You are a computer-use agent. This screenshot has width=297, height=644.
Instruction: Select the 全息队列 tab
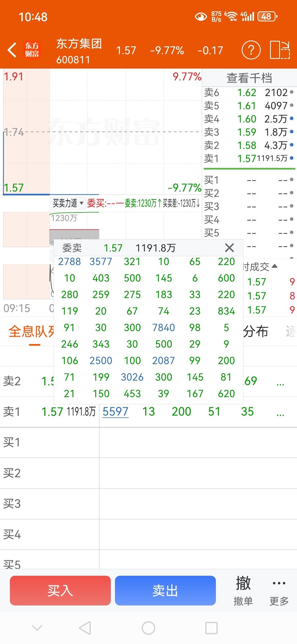(31, 331)
